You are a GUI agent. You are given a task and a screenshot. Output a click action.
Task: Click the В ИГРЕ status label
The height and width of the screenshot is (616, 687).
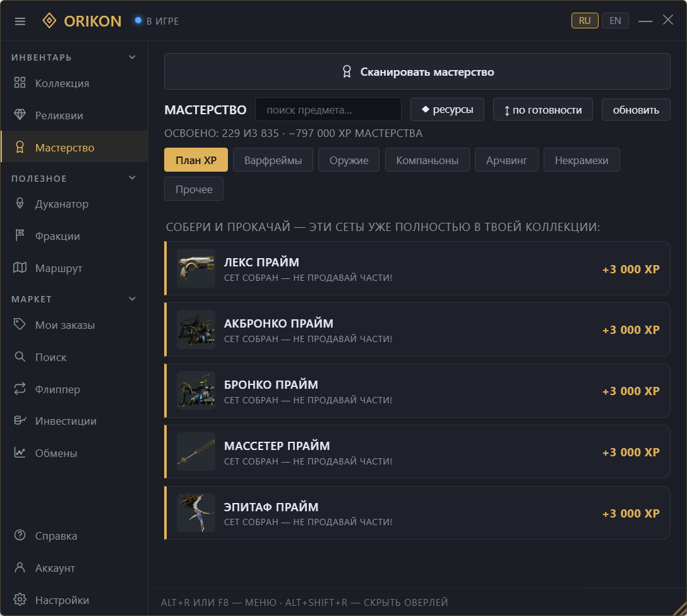coord(162,21)
